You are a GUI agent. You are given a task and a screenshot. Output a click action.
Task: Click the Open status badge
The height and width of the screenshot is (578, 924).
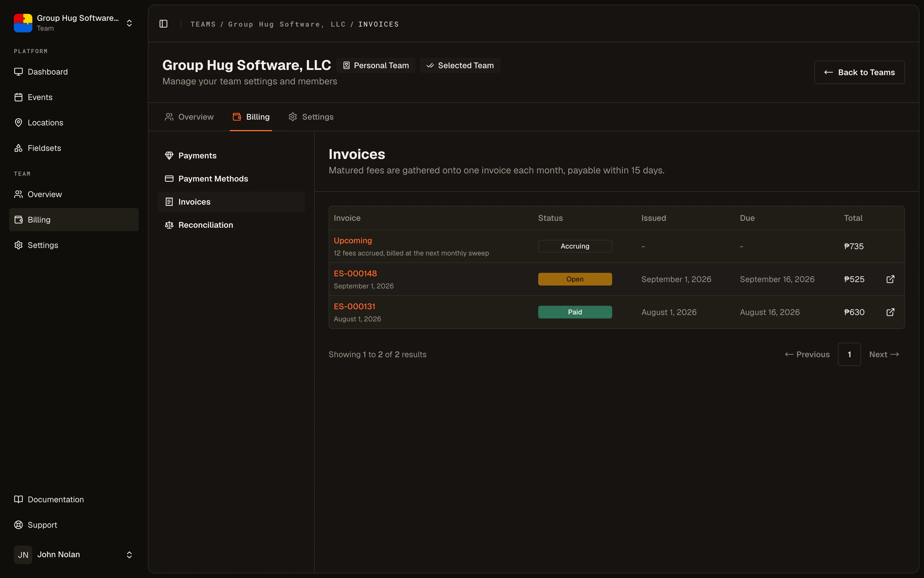coord(575,279)
